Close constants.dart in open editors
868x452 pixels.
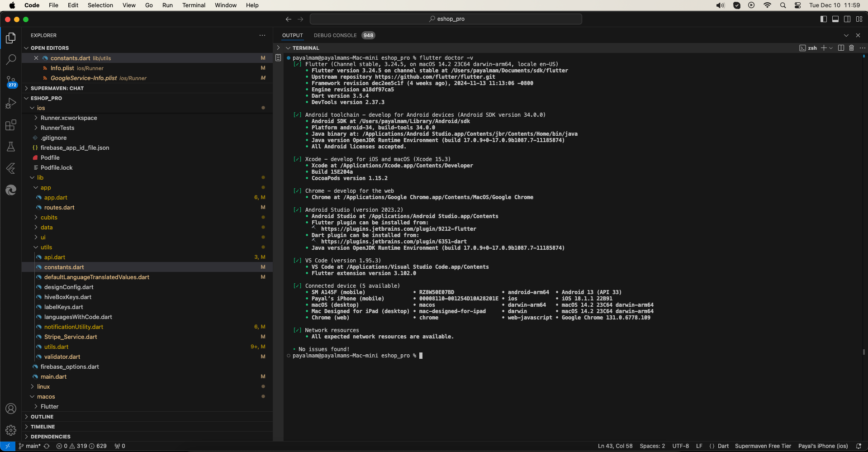[x=36, y=58]
